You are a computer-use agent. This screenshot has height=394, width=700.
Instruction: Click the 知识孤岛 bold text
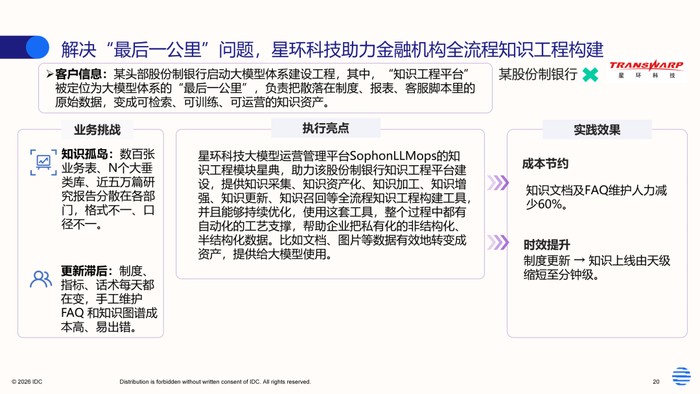[x=84, y=154]
